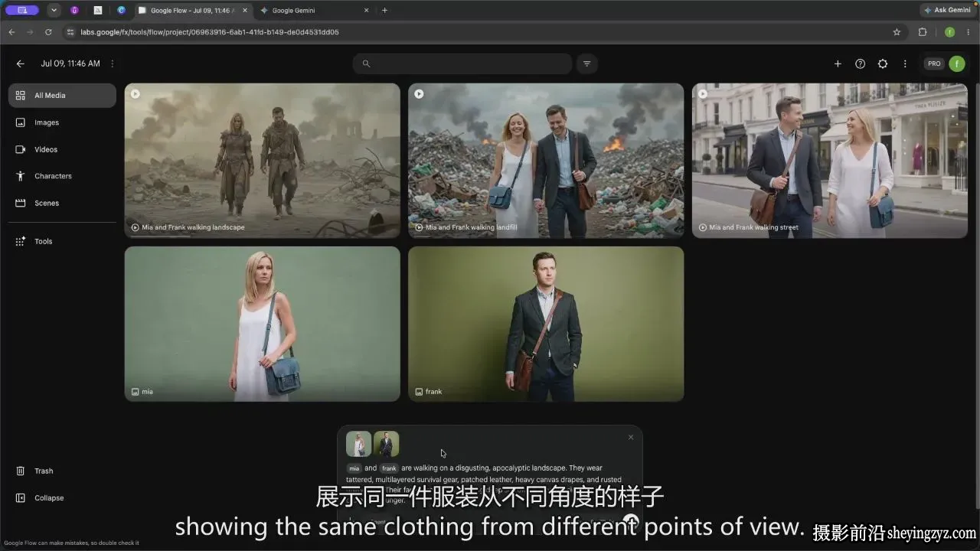The height and width of the screenshot is (551, 980).
Task: Open the green Flow account avatar
Action: click(x=957, y=64)
